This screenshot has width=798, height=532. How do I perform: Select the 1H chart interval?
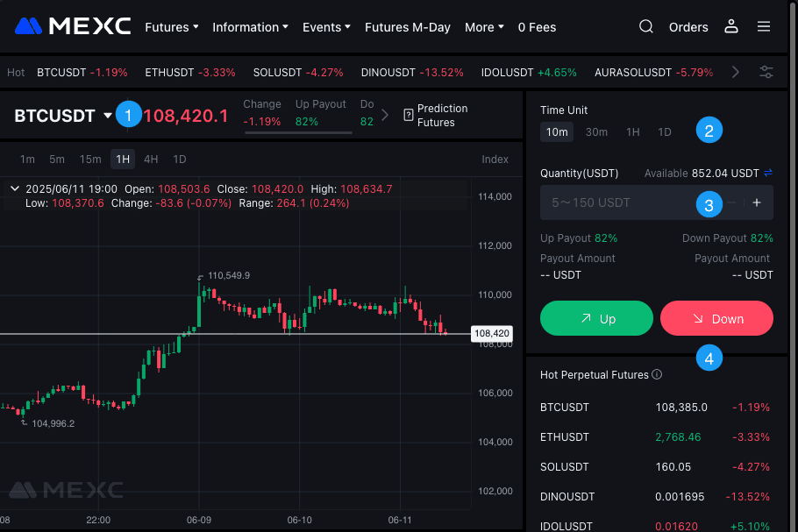[x=123, y=160]
